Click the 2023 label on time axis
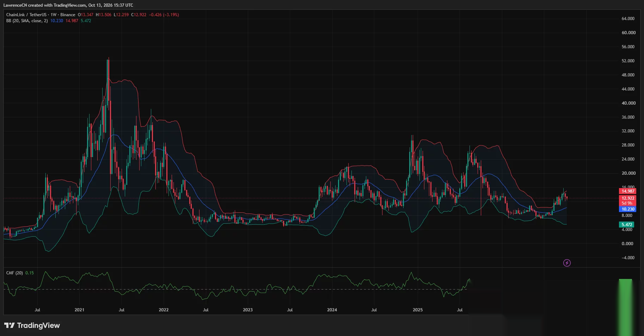644x336 pixels. [x=248, y=310]
